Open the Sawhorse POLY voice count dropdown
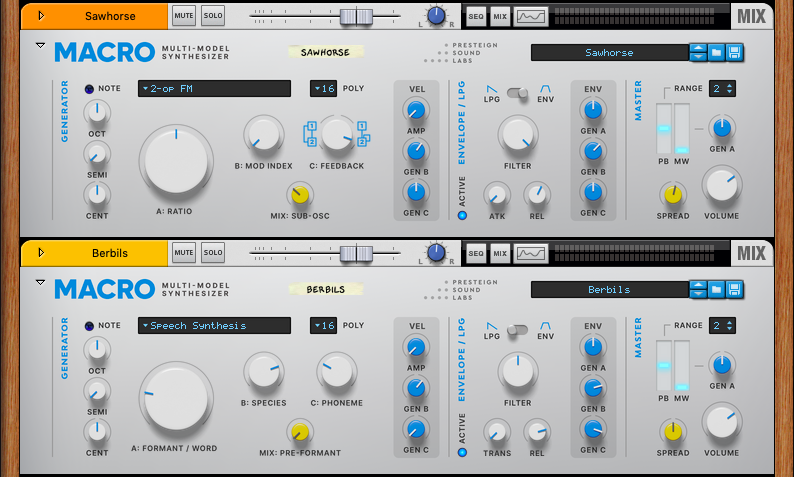Image resolution: width=794 pixels, height=477 pixels. click(324, 89)
